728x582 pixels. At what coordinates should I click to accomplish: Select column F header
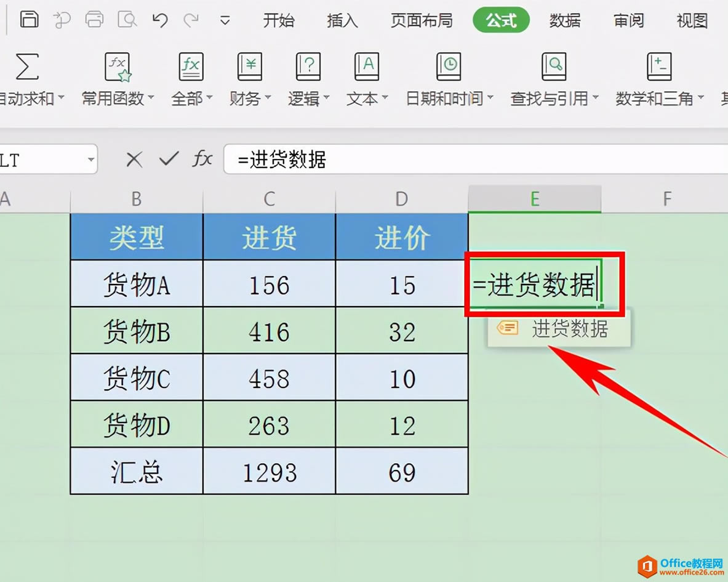coord(666,200)
